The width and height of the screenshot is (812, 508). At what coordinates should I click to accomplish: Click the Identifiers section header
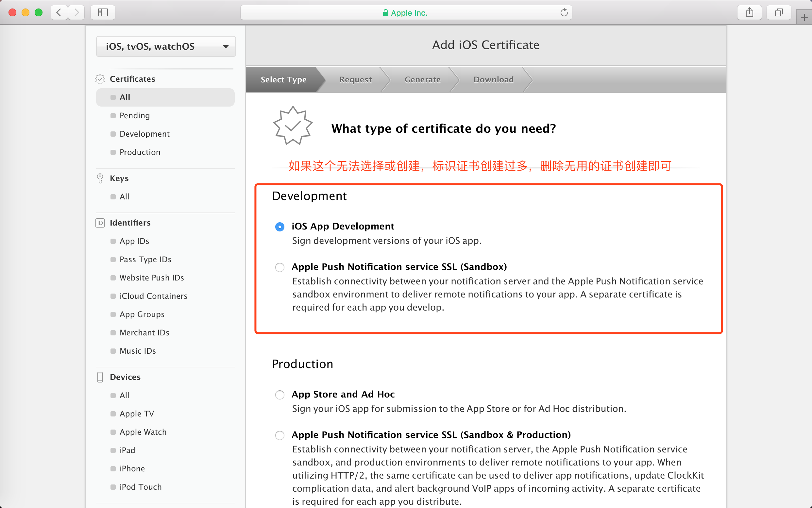(130, 223)
